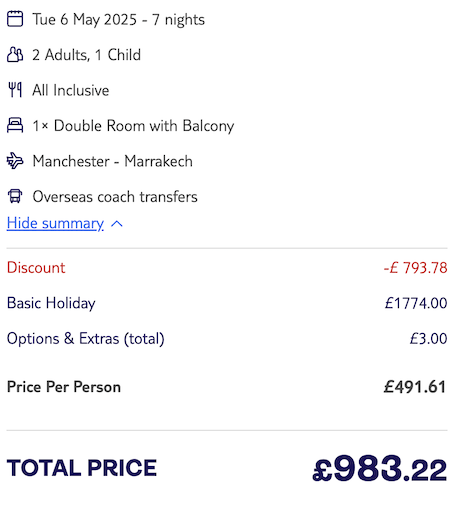The width and height of the screenshot is (454, 505).
Task: Click the passengers people icon
Action: [x=15, y=54]
